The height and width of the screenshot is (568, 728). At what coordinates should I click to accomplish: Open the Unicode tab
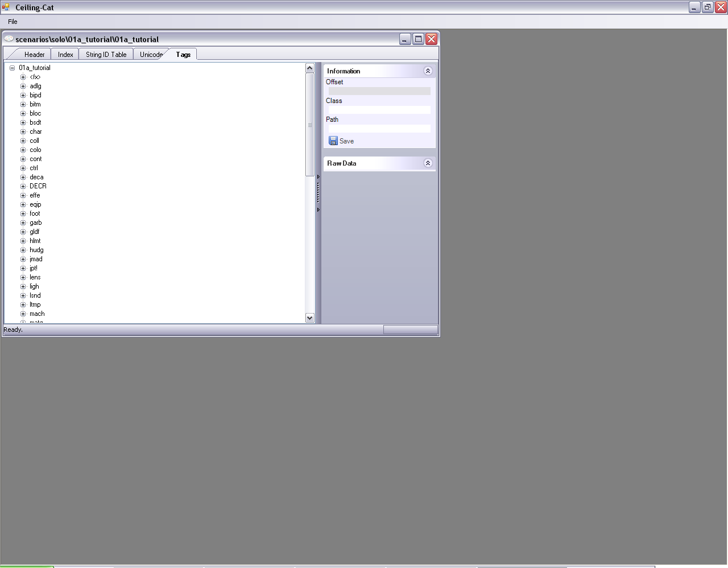pos(151,55)
